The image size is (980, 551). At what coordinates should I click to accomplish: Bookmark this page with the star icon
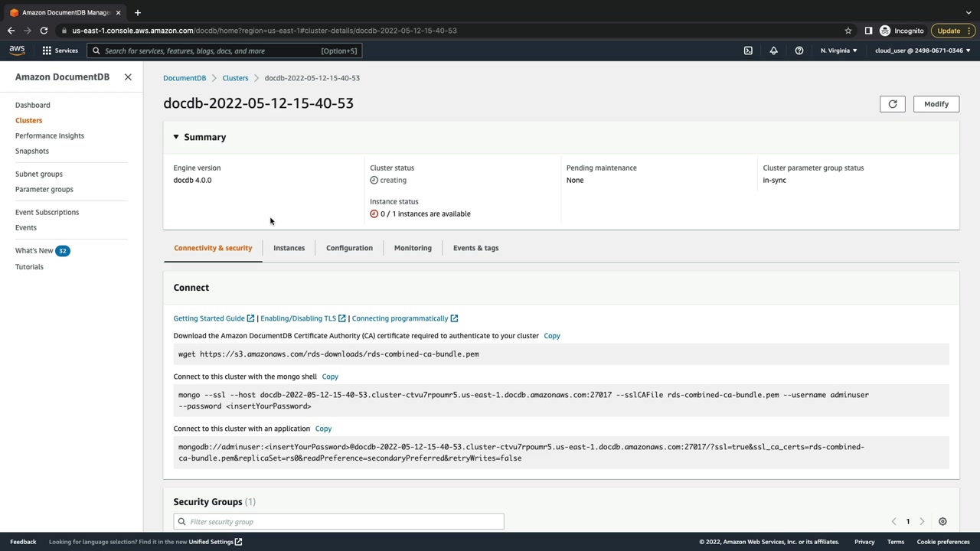click(848, 31)
